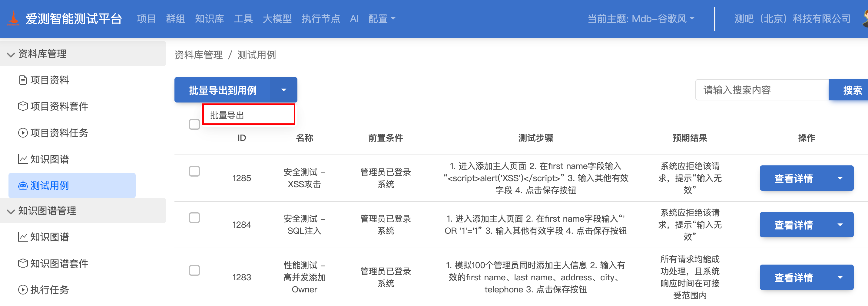Image resolution: width=868 pixels, height=306 pixels.
Task: Click the robot icon beside 测试用例
Action: (x=23, y=186)
